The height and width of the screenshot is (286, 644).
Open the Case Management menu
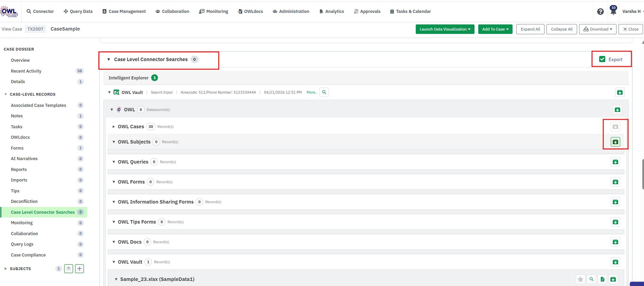tap(124, 11)
